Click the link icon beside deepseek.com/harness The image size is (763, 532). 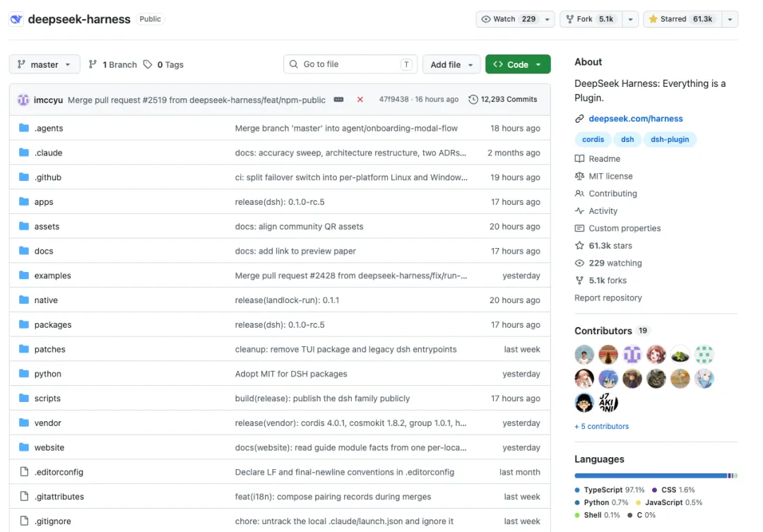(579, 118)
